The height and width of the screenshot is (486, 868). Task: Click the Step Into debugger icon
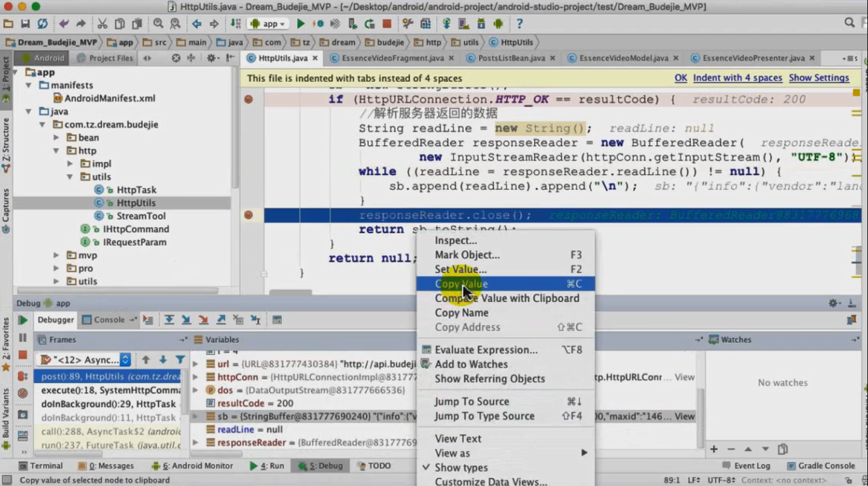click(186, 320)
